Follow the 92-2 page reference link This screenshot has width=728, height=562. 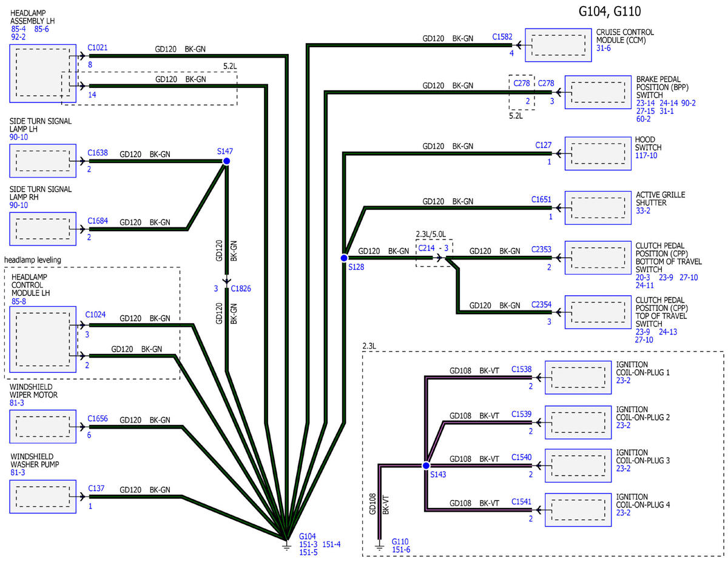pyautogui.click(x=18, y=37)
